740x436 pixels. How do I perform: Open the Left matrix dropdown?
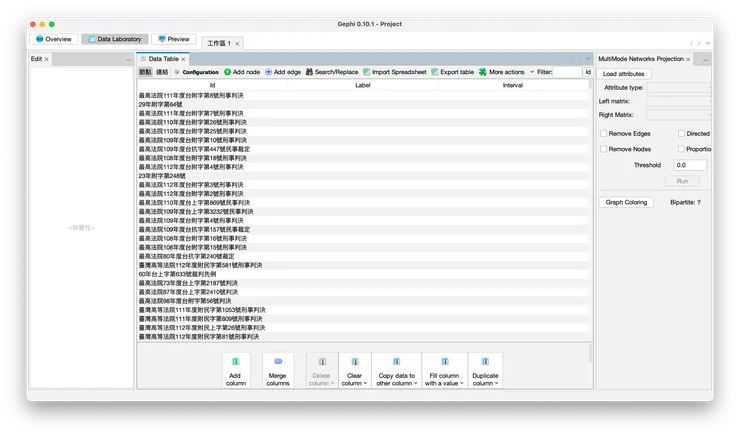click(x=679, y=101)
